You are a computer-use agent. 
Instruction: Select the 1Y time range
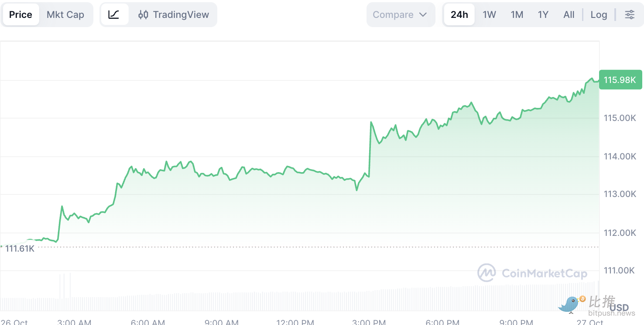point(543,14)
